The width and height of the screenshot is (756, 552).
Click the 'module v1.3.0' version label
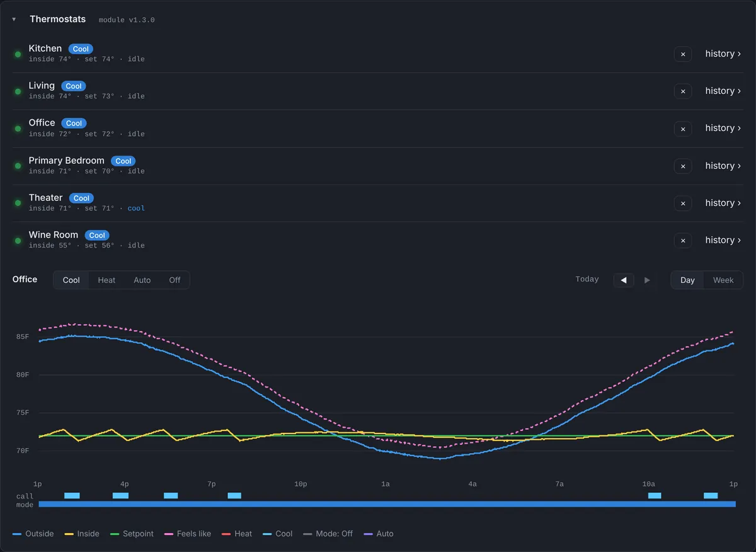click(x=127, y=20)
